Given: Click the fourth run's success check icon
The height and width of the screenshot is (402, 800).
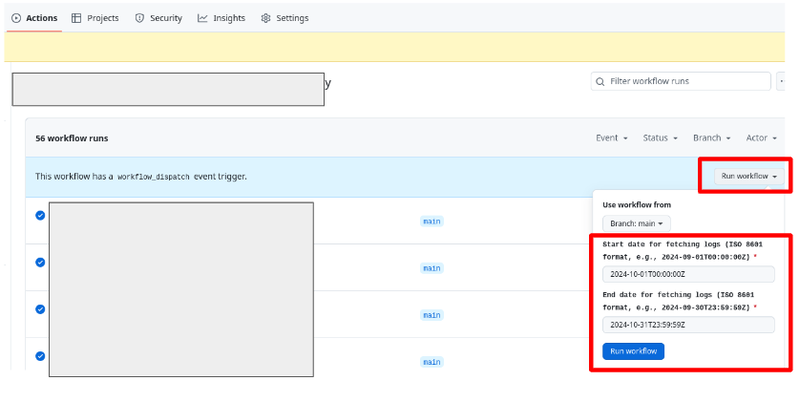Looking at the screenshot, I should coord(40,356).
